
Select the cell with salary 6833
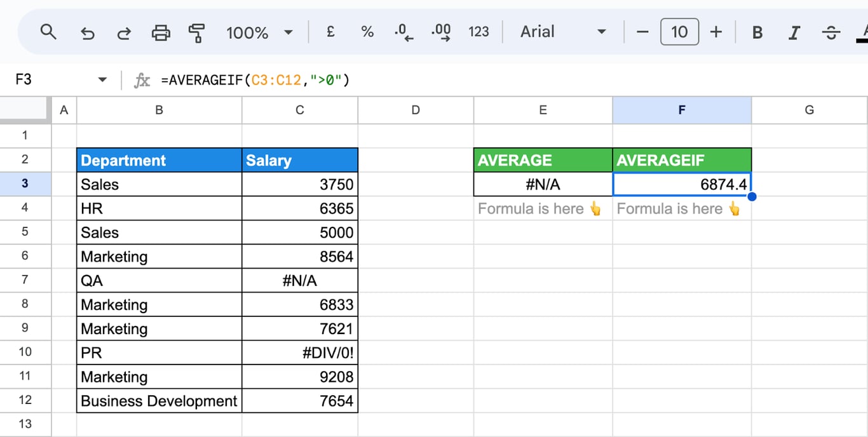[x=300, y=305]
